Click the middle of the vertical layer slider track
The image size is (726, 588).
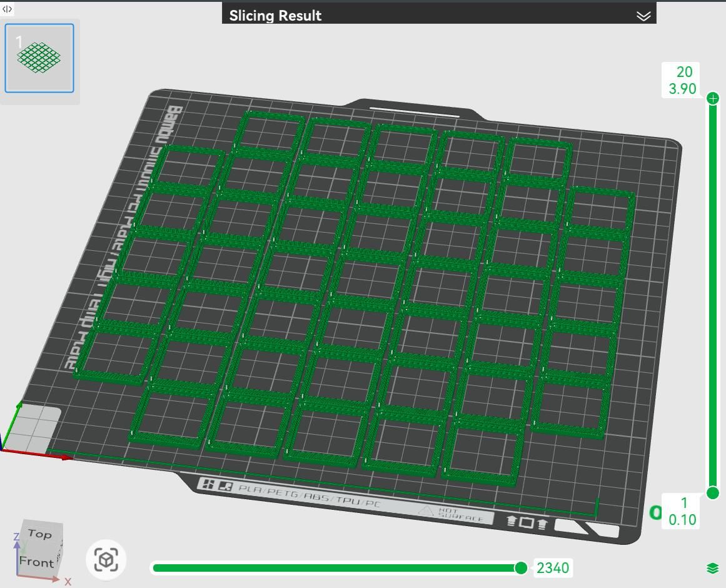pos(713,294)
